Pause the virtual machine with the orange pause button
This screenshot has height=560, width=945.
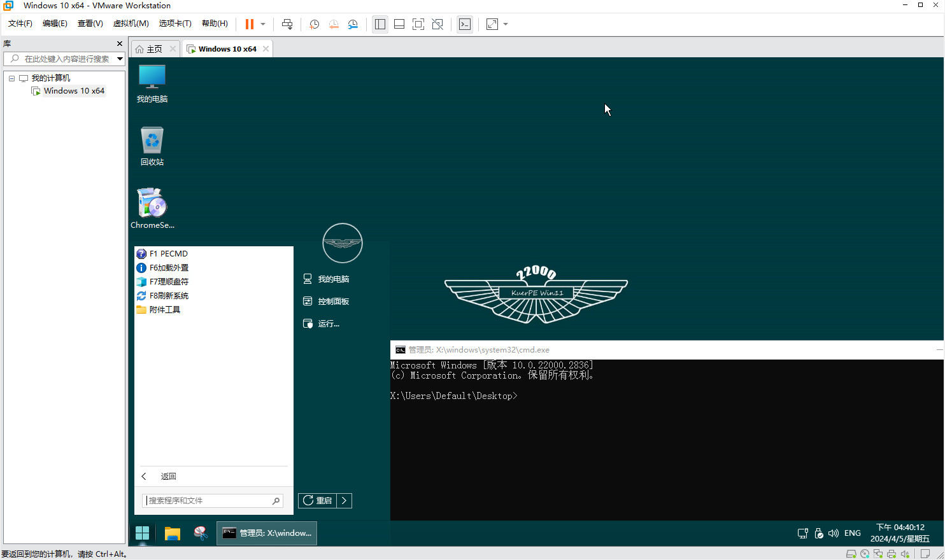(x=250, y=24)
